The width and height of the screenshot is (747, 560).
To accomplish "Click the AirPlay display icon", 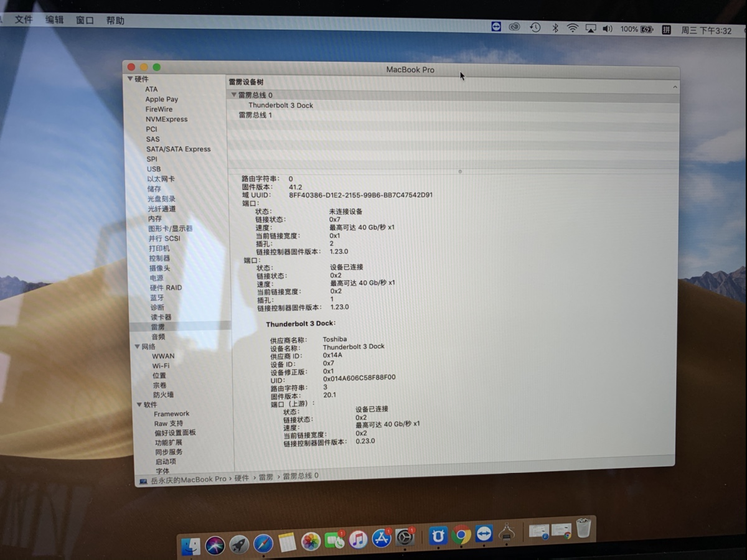I will [591, 29].
